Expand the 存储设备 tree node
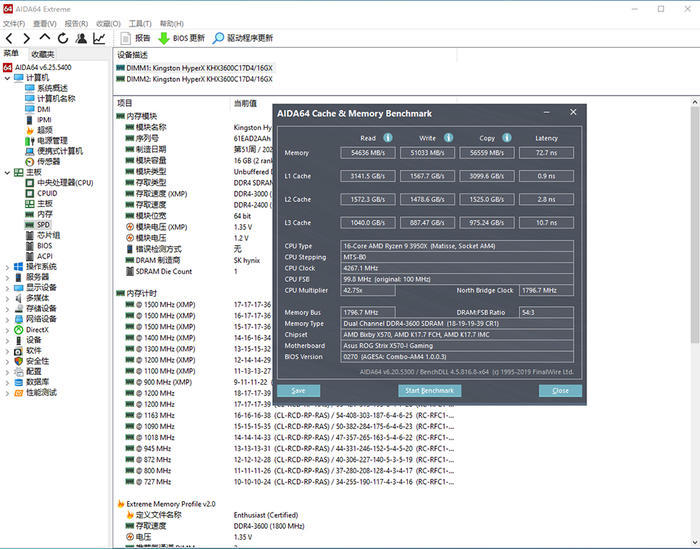Screen dimensions: 700x549 click(x=7, y=309)
